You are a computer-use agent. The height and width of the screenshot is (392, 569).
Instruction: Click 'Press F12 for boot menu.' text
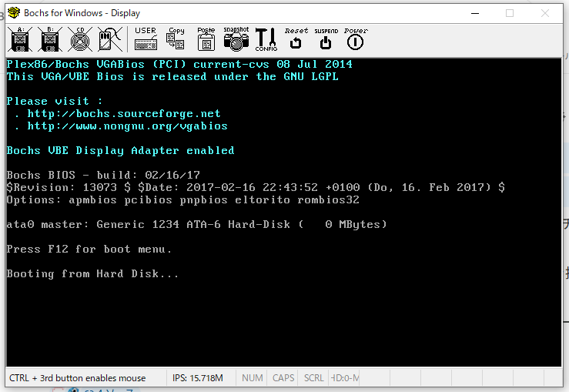(89, 249)
